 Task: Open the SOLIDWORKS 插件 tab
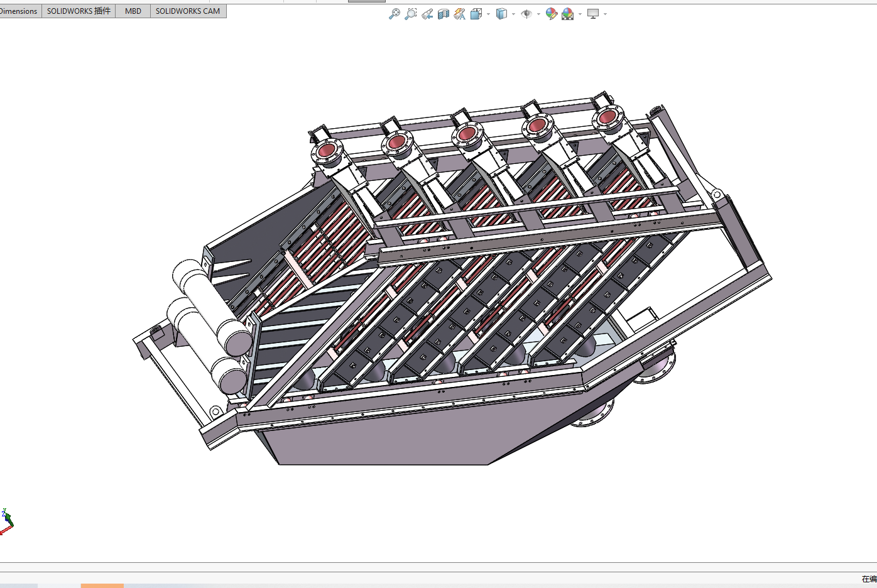[x=79, y=11]
